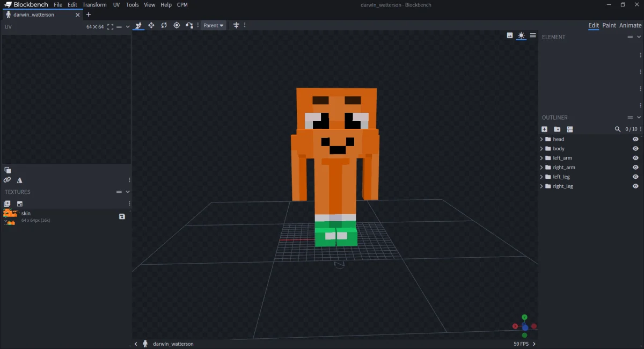
Task: Expand the right_arm group
Action: click(541, 168)
